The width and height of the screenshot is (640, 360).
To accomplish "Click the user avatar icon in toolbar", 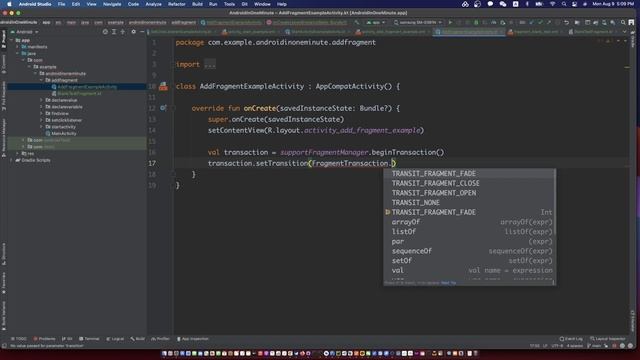I will [631, 22].
